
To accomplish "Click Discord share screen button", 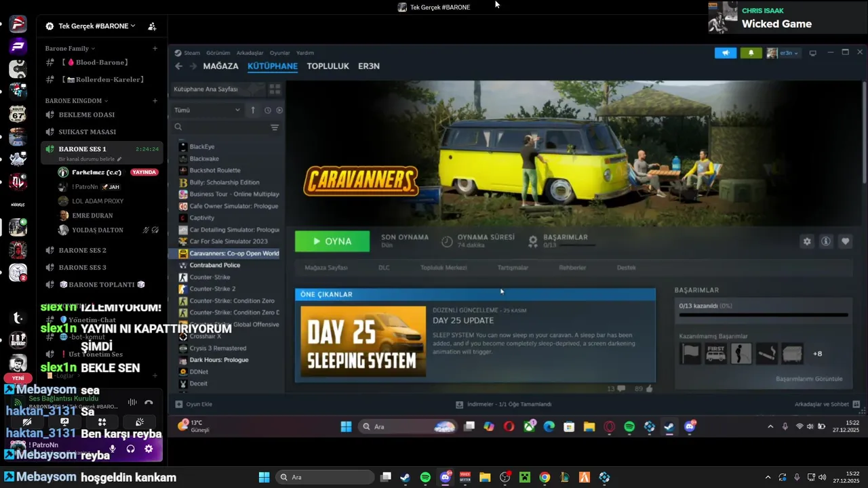I will point(64,422).
